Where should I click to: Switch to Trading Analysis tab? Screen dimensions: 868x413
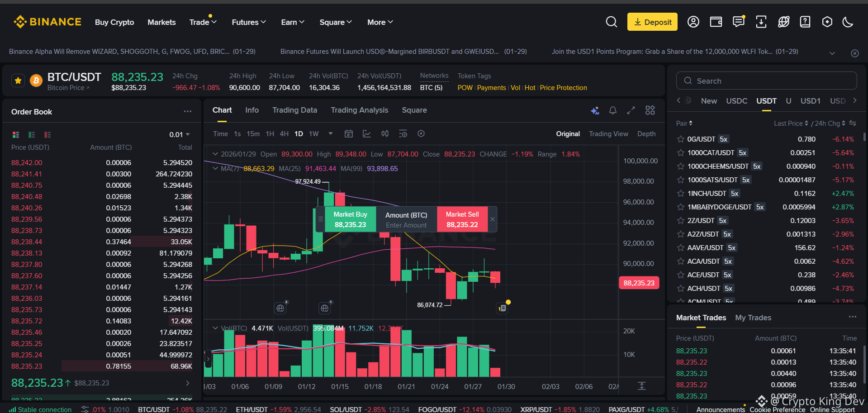click(359, 110)
